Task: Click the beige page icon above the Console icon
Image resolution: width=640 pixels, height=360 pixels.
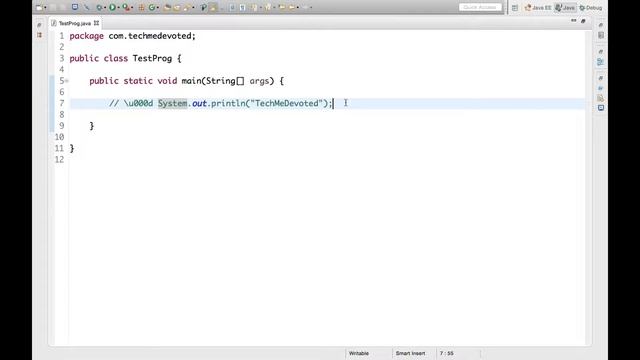Action: pyautogui.click(x=600, y=98)
